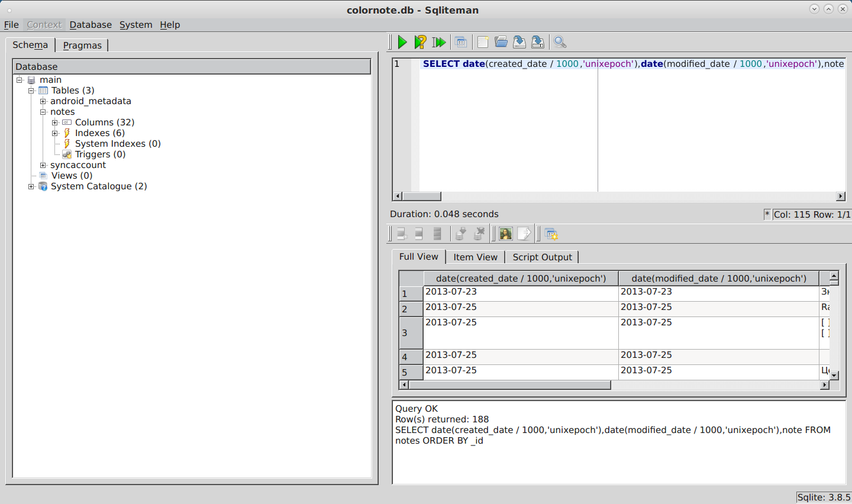Open the Help menu
The width and height of the screenshot is (852, 504).
(170, 25)
